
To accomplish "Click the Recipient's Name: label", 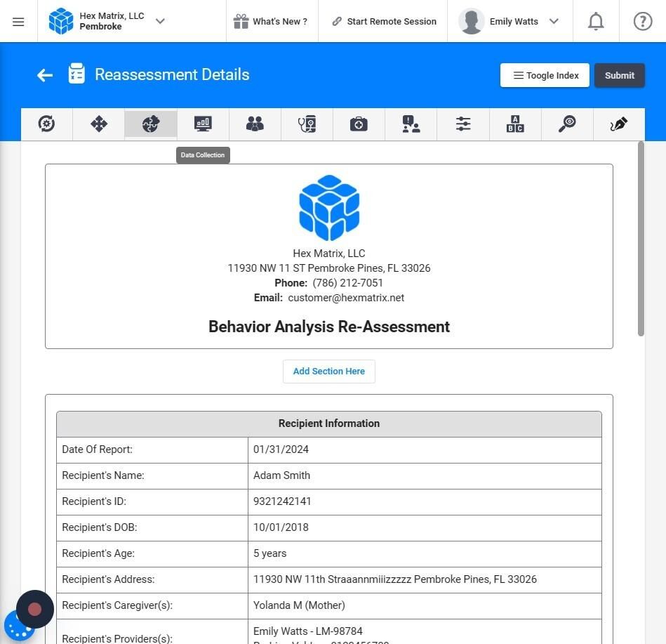I will [103, 475].
